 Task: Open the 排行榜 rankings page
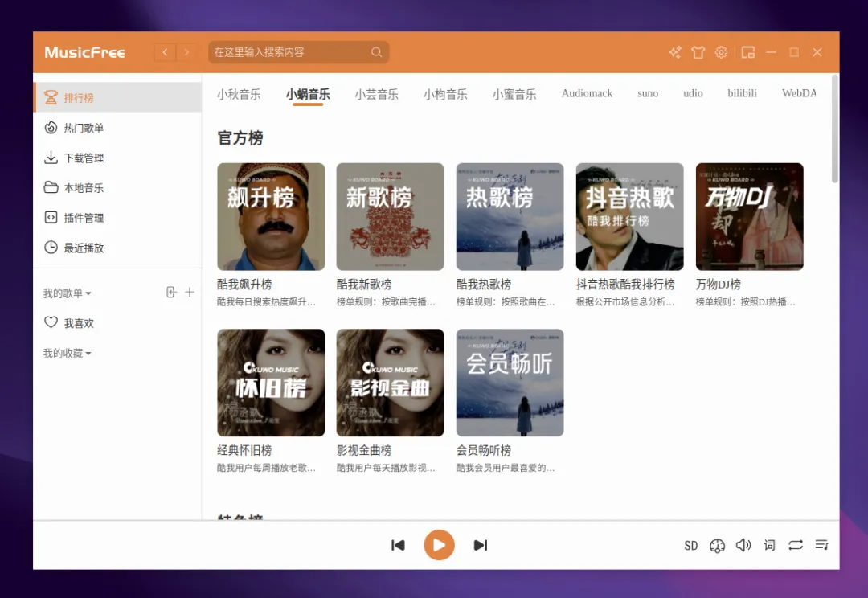click(117, 97)
